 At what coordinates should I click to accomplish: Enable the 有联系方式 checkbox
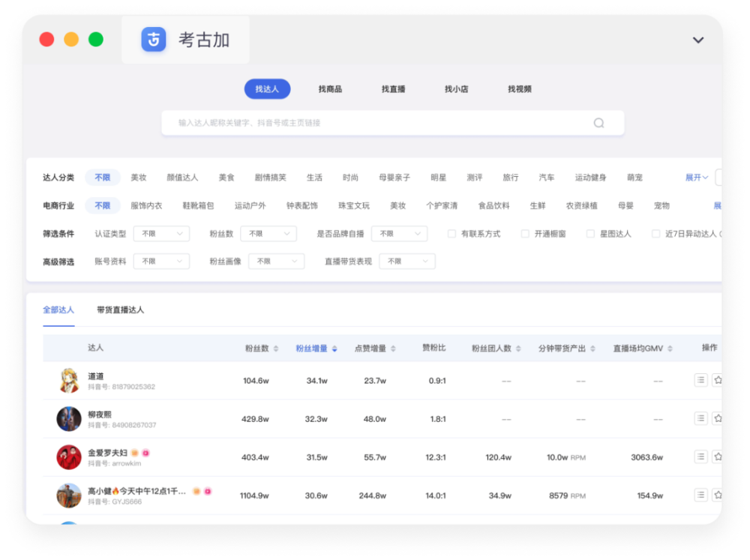click(451, 234)
